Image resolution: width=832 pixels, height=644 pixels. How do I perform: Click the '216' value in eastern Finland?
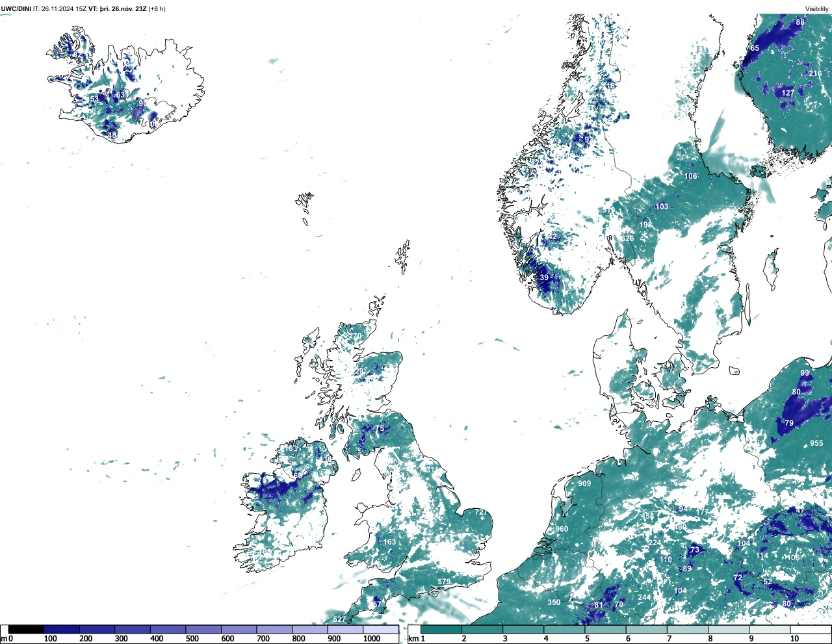[815, 73]
